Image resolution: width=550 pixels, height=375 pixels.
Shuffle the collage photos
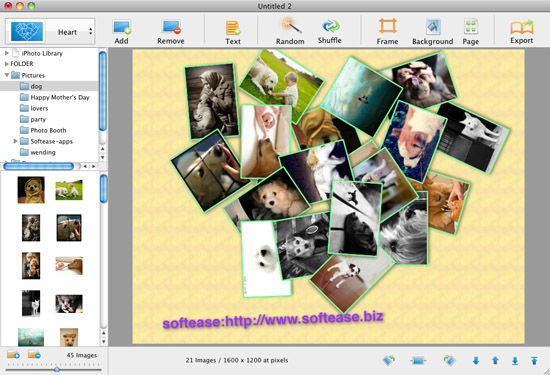pos(330,32)
